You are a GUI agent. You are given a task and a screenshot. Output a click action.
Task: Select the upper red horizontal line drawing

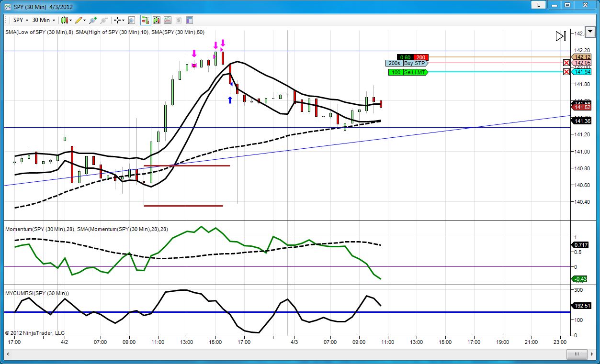pos(187,165)
